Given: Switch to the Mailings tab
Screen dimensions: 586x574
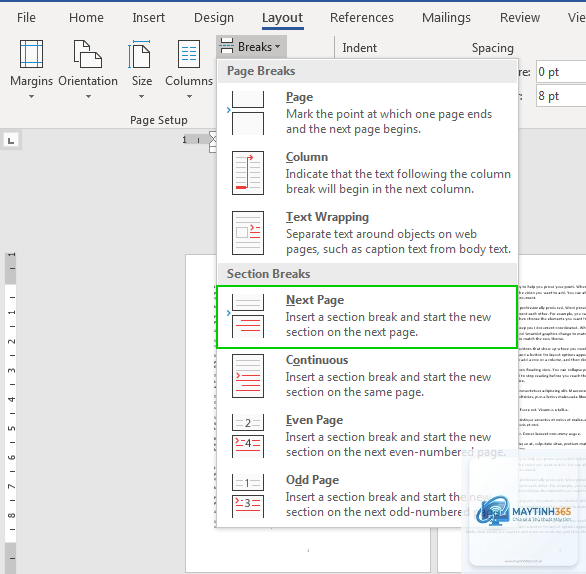Looking at the screenshot, I should 446,18.
